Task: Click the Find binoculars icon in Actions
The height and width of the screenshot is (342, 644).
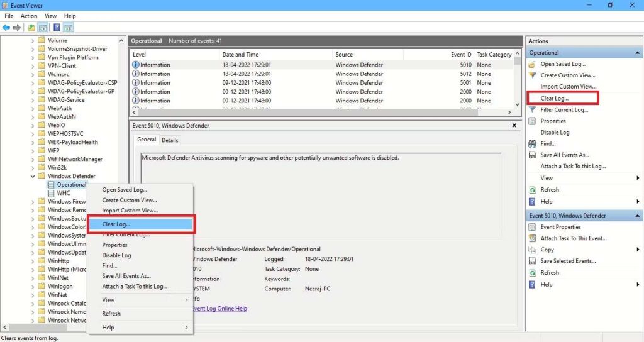Action: pos(532,143)
